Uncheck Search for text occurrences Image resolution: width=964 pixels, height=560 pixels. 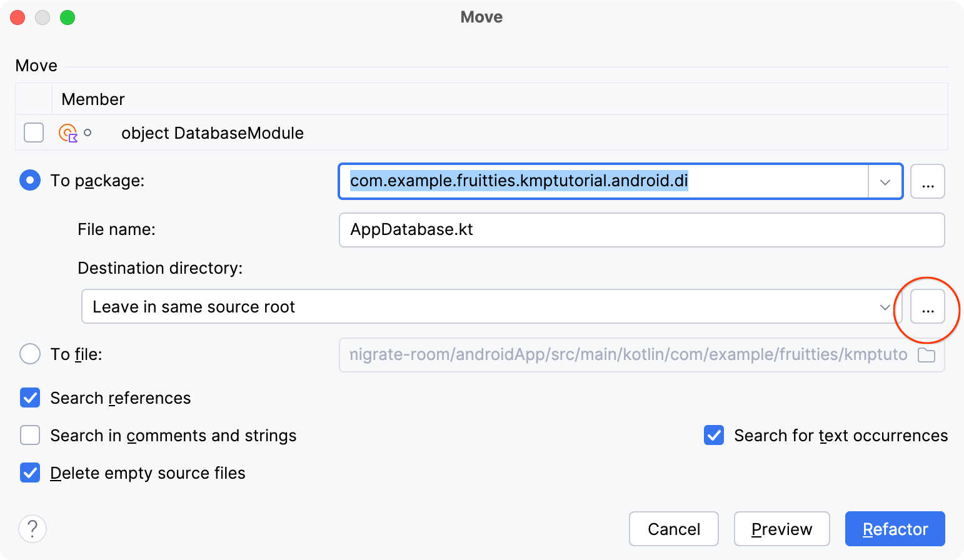(x=714, y=435)
